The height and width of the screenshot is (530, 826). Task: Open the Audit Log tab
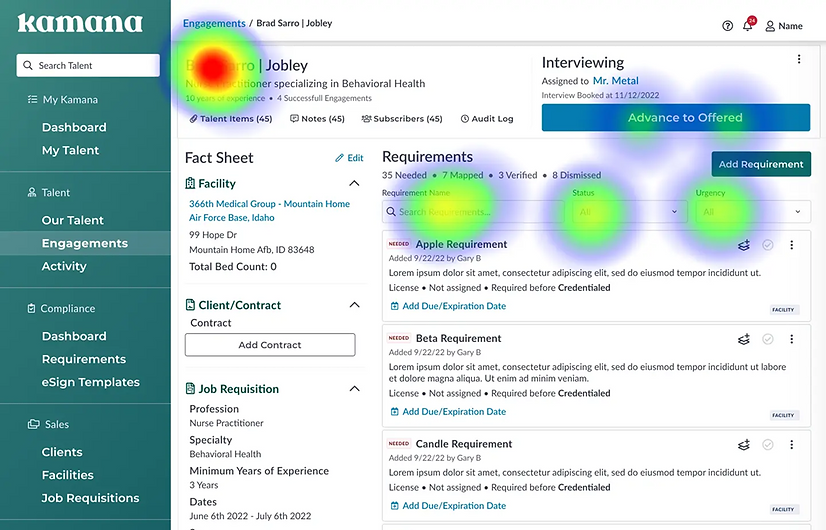(487, 119)
